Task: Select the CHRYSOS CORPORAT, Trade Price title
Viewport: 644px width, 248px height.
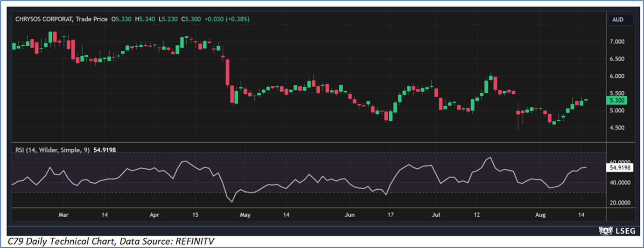Action: click(x=60, y=19)
